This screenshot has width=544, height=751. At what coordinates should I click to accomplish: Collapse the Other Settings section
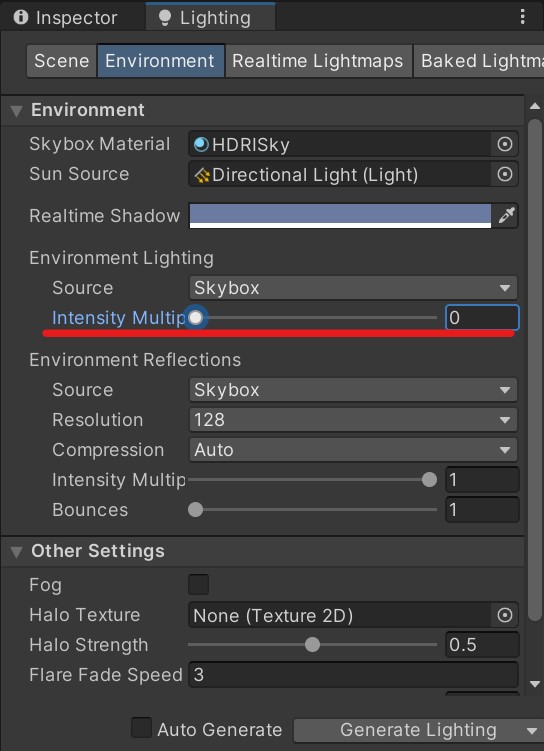coord(16,552)
